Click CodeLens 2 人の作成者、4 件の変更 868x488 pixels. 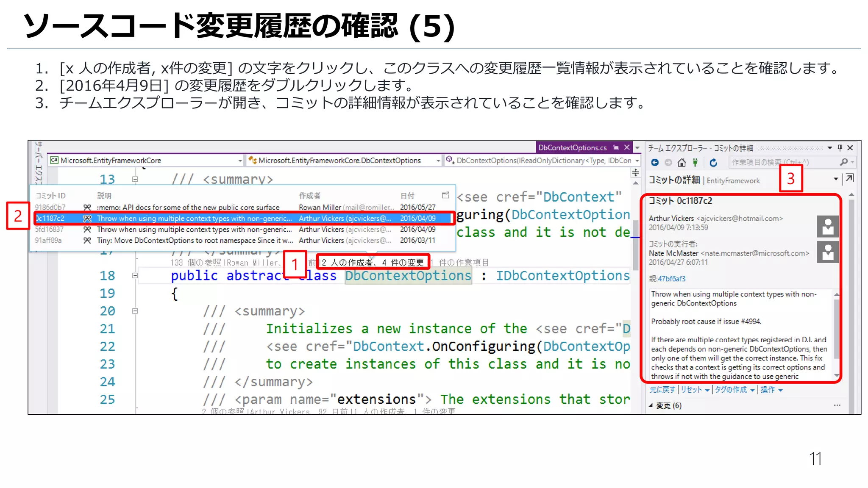pyautogui.click(x=373, y=263)
